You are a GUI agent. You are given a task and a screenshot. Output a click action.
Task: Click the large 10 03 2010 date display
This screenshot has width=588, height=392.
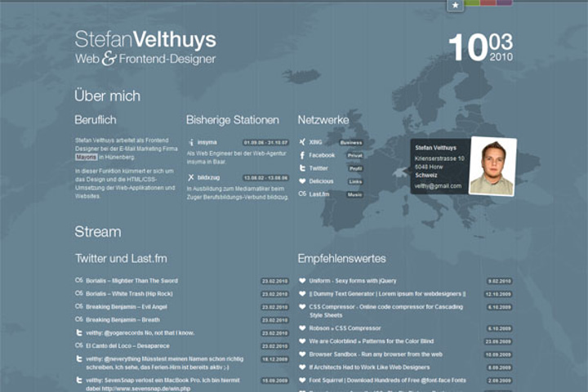click(481, 47)
